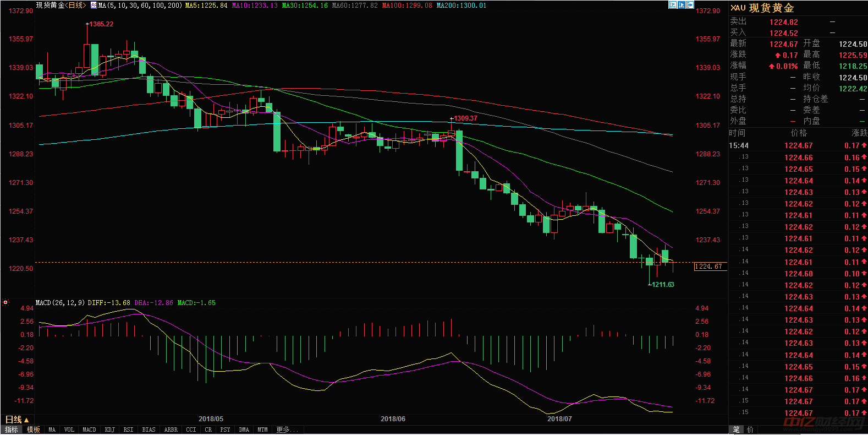This screenshot has width=868, height=435.
Task: Click the 价格 column header
Action: [799, 133]
